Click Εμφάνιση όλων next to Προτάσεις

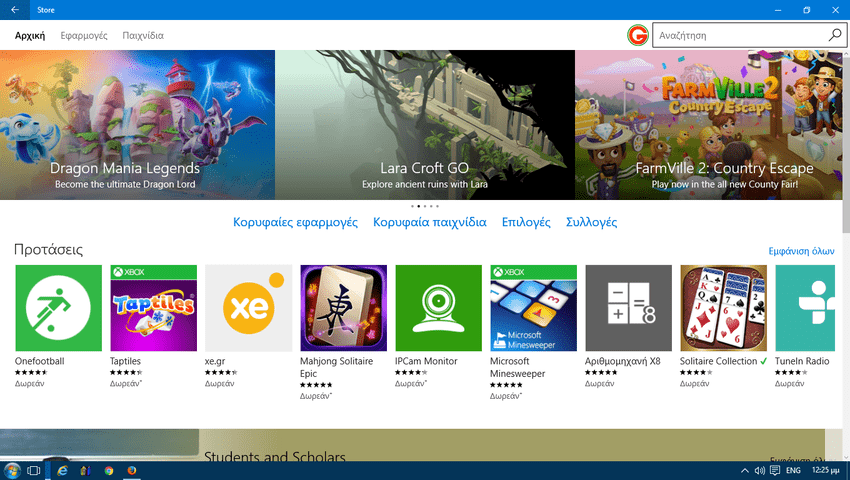[800, 251]
